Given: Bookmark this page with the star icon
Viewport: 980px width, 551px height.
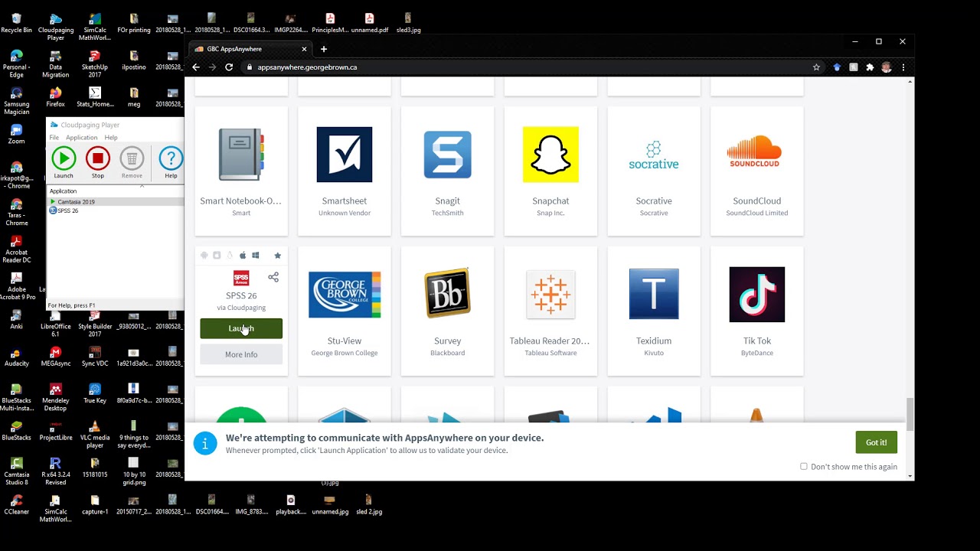Looking at the screenshot, I should 816,67.
